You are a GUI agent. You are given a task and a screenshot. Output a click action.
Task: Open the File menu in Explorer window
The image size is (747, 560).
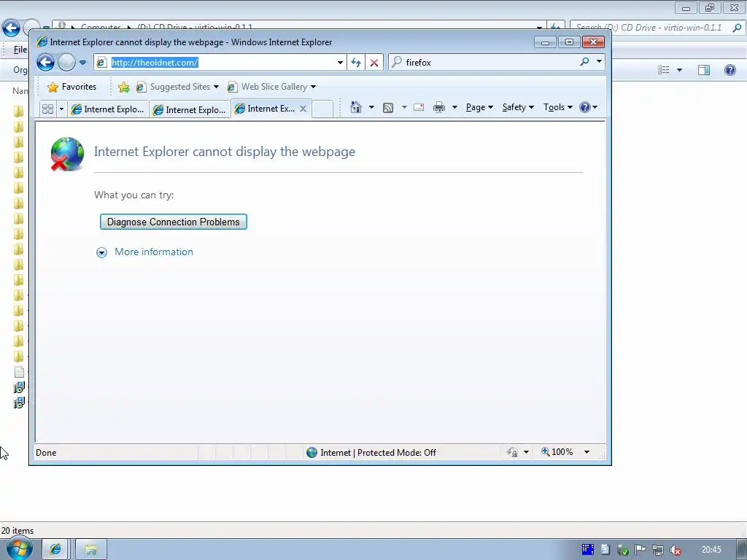coord(20,50)
